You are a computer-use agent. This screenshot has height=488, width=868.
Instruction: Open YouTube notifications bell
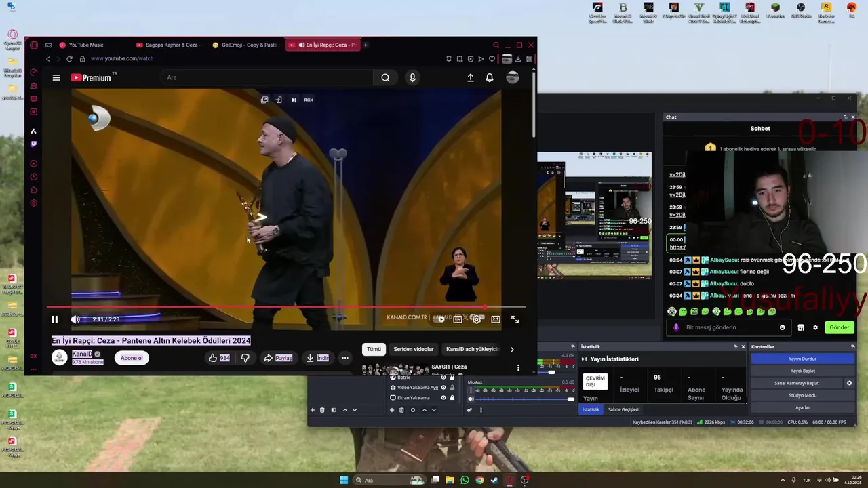click(x=490, y=78)
